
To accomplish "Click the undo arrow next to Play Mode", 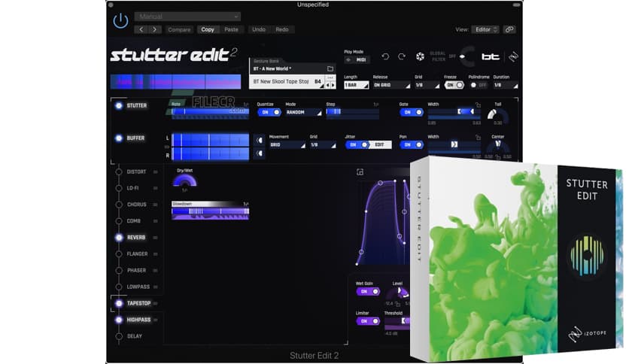I will (385, 56).
